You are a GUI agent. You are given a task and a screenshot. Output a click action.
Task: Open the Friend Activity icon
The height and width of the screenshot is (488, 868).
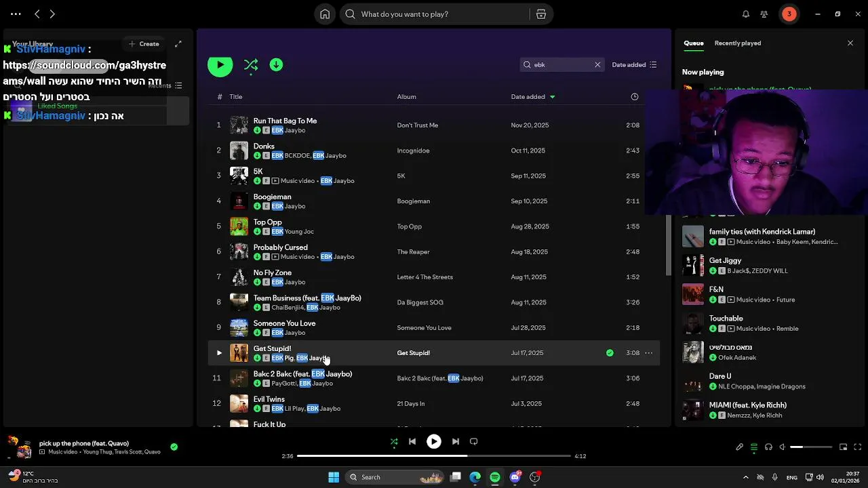(764, 14)
